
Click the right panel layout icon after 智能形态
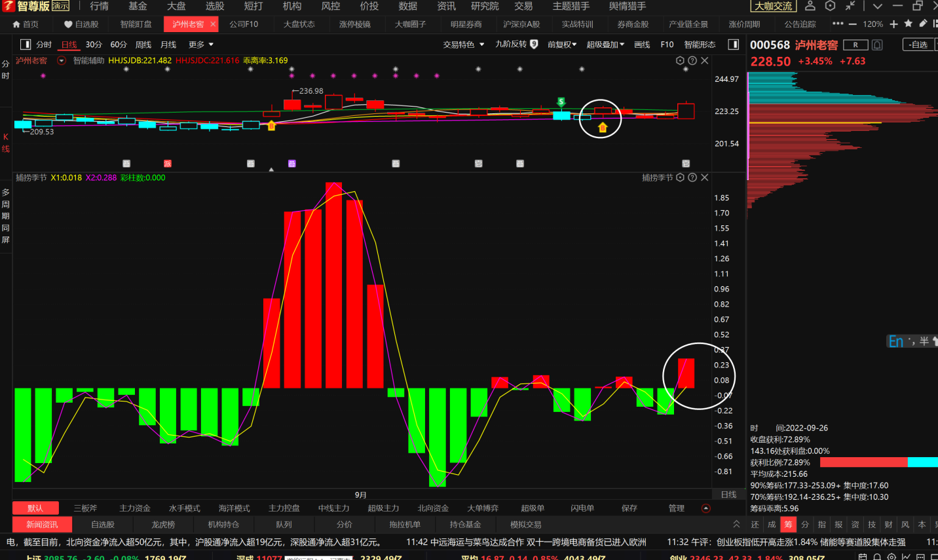point(734,45)
